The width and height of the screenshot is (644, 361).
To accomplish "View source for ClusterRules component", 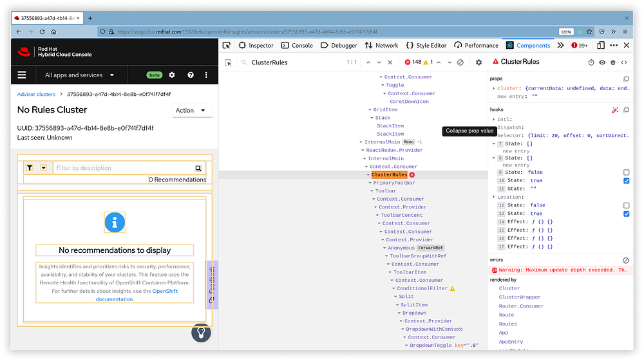I will pos(624,62).
